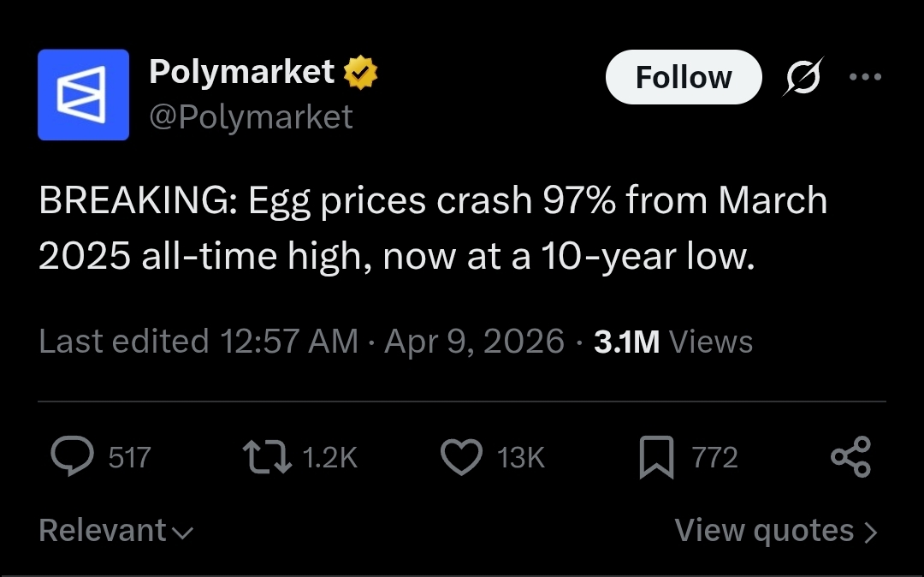
Task: Click the reply speech bubble icon
Action: [72, 456]
